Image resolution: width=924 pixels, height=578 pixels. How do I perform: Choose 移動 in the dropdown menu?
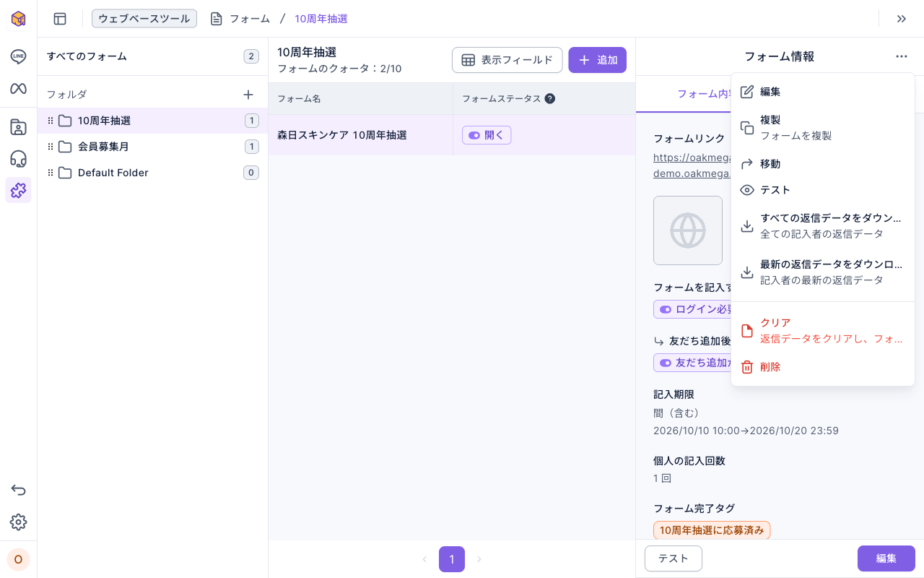[823, 164]
